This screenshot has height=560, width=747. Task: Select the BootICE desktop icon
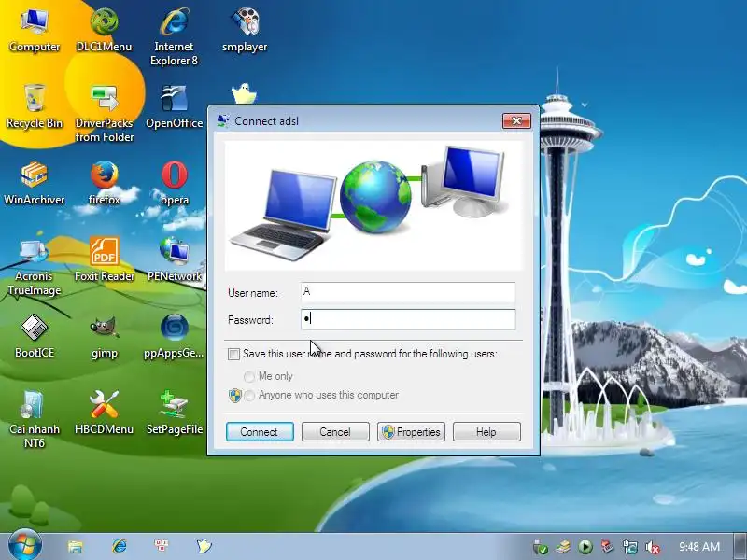[x=35, y=336]
